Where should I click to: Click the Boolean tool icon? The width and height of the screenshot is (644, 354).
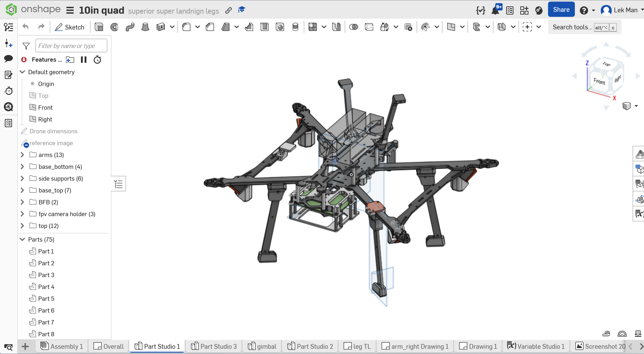(353, 27)
